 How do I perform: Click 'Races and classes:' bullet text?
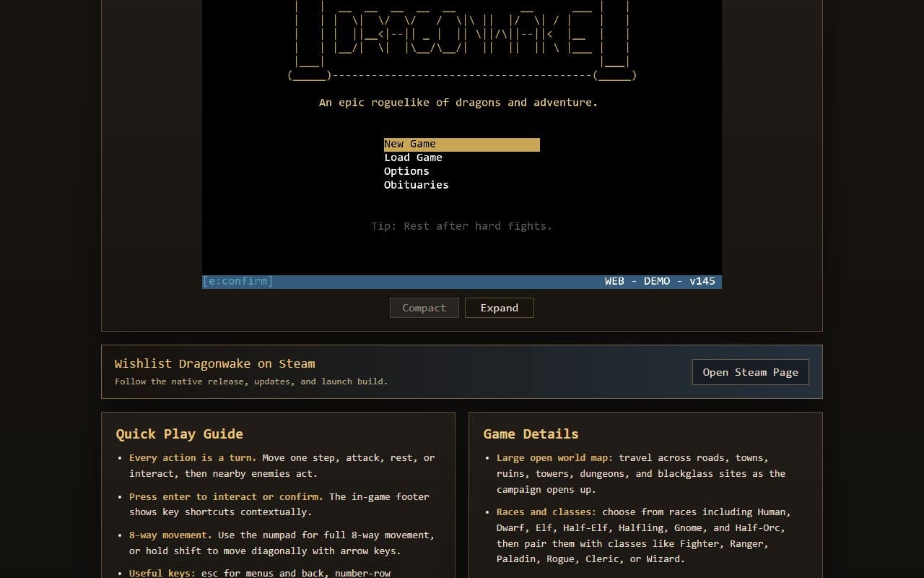pyautogui.click(x=546, y=512)
